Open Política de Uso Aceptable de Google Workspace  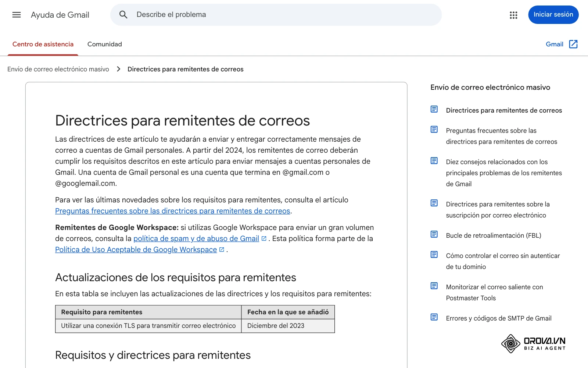pos(136,250)
